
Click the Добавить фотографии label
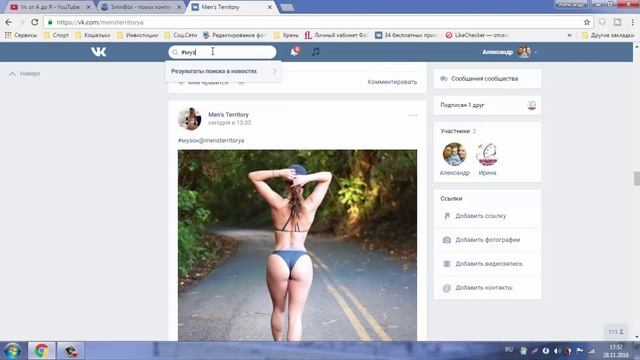point(487,240)
